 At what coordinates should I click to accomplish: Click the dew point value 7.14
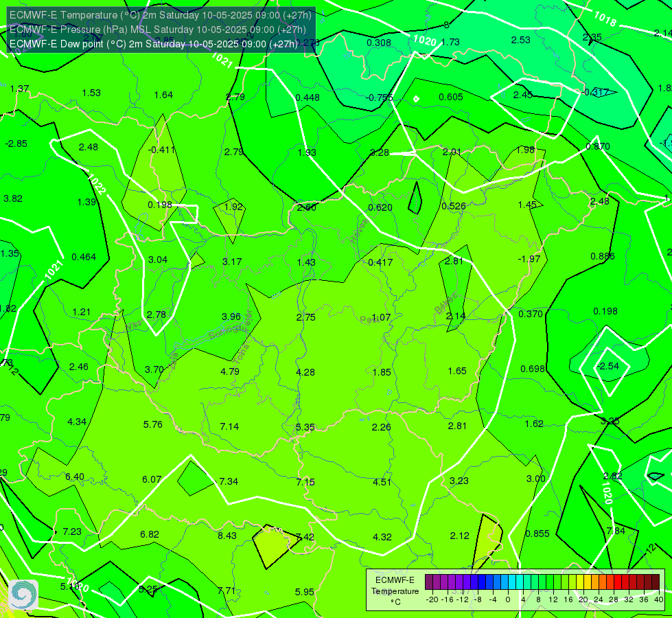[229, 426]
